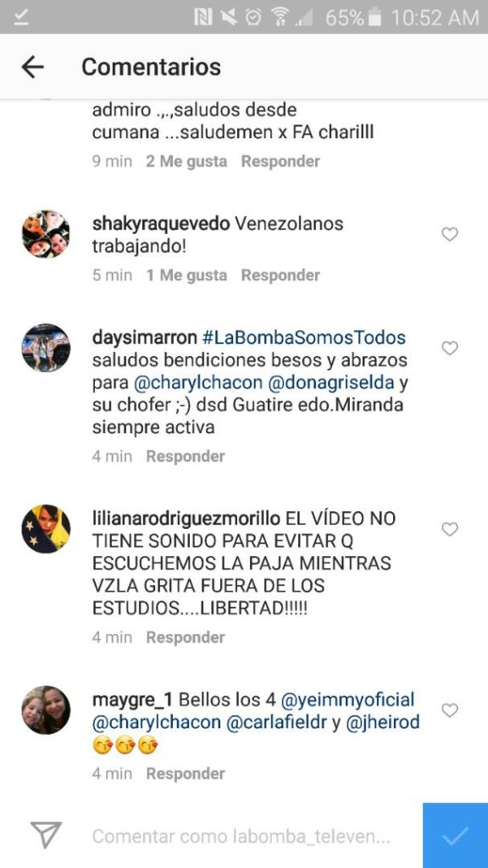488x868 pixels.
Task: Reply to lilianarodriguezmorillo via Responder
Action: coord(186,637)
